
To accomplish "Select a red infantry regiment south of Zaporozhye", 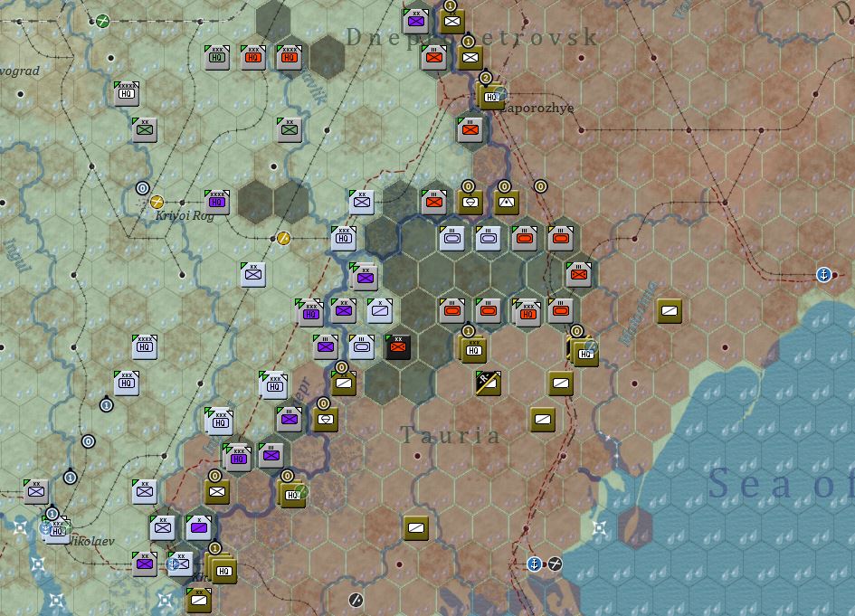I will click(x=469, y=129).
